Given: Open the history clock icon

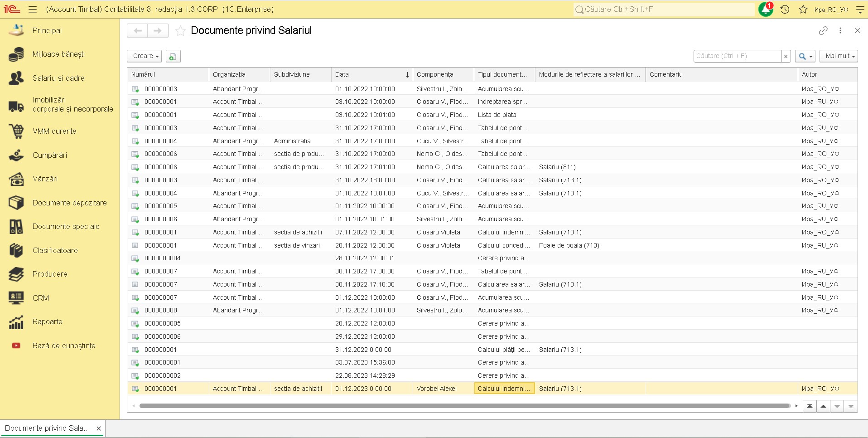Looking at the screenshot, I should tap(785, 10).
